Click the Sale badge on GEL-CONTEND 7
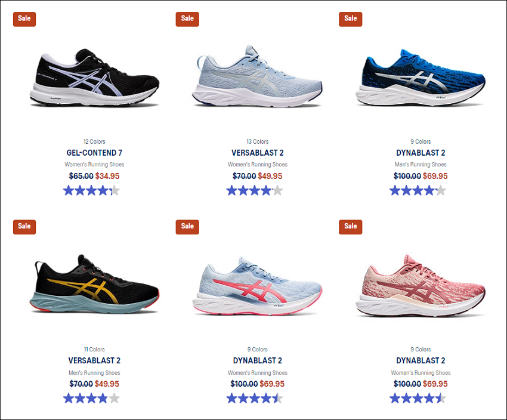Screen dimensions: 507x420 coord(24,19)
